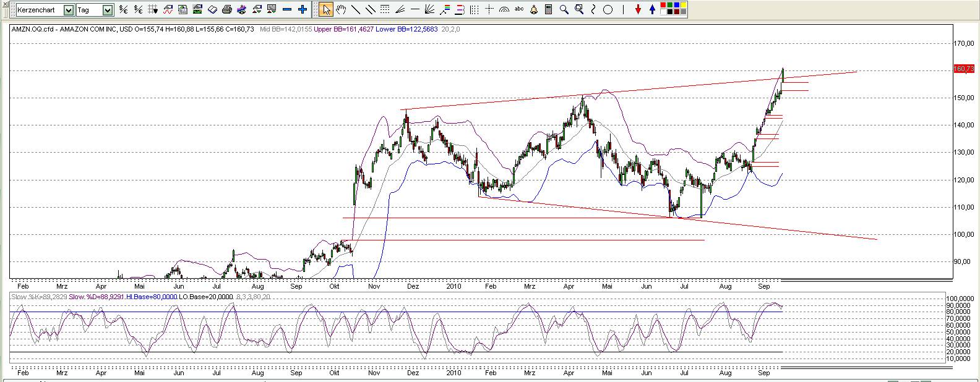The width and height of the screenshot is (980, 382).
Task: Select the Gann fan tool
Action: coord(429,9)
